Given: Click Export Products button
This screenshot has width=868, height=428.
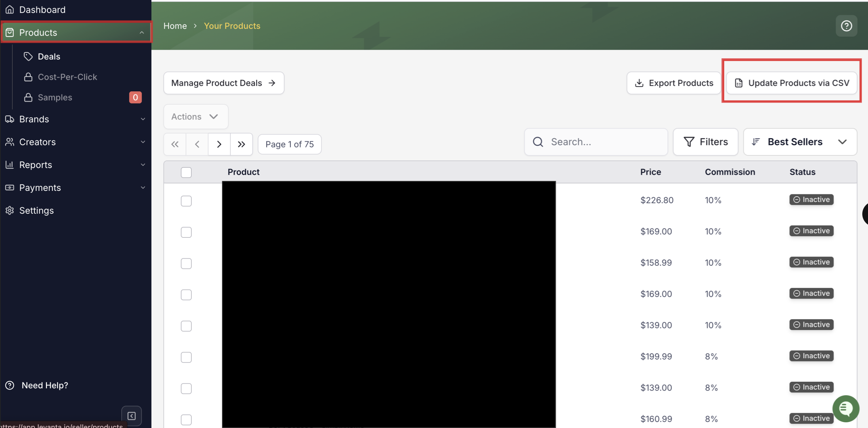Looking at the screenshot, I should (x=673, y=83).
